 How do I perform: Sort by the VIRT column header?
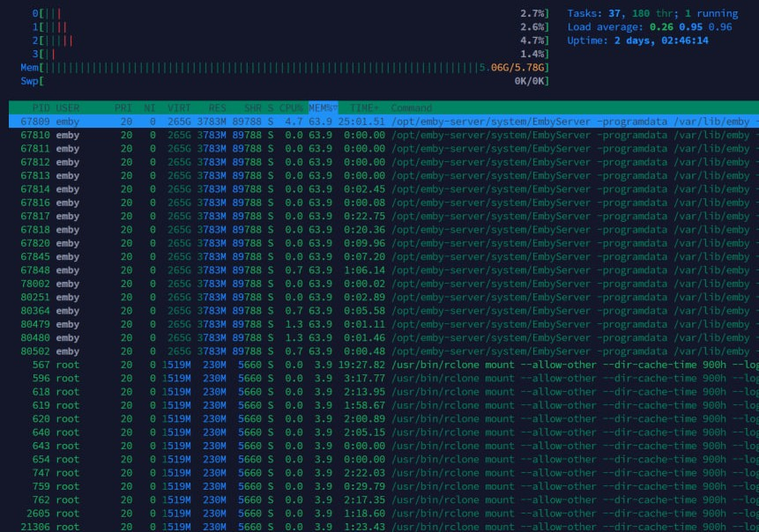(x=179, y=107)
